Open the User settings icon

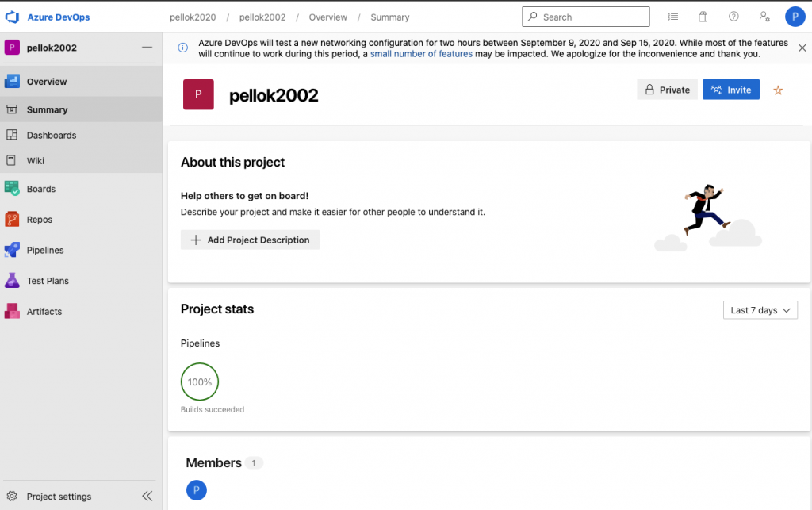pos(764,17)
